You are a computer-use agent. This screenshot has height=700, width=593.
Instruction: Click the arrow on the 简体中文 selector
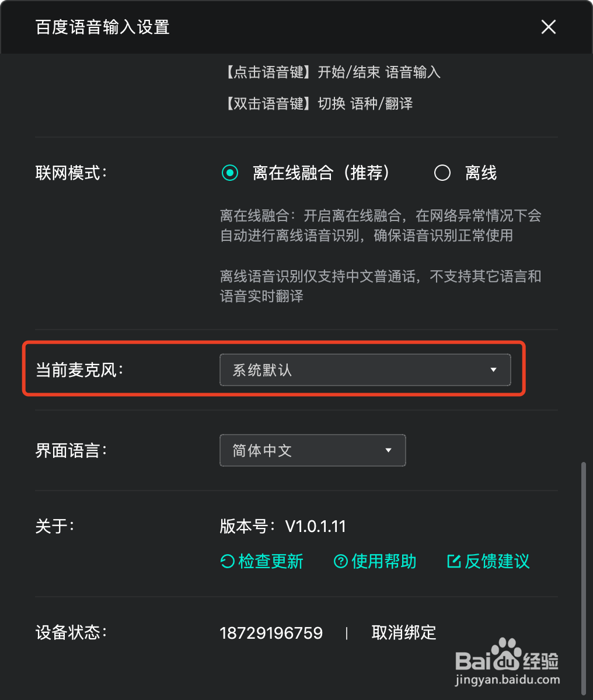[x=389, y=450]
